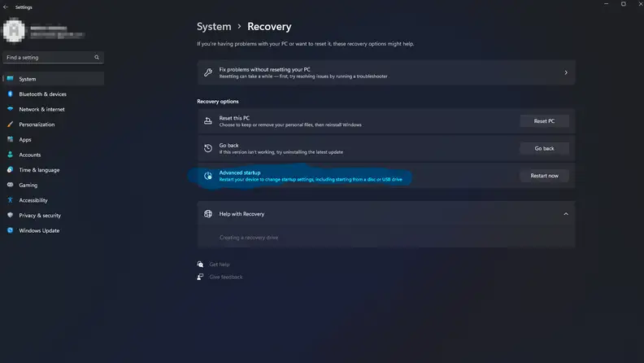Click Restart now for Advanced startup
644x363 pixels.
point(544,176)
